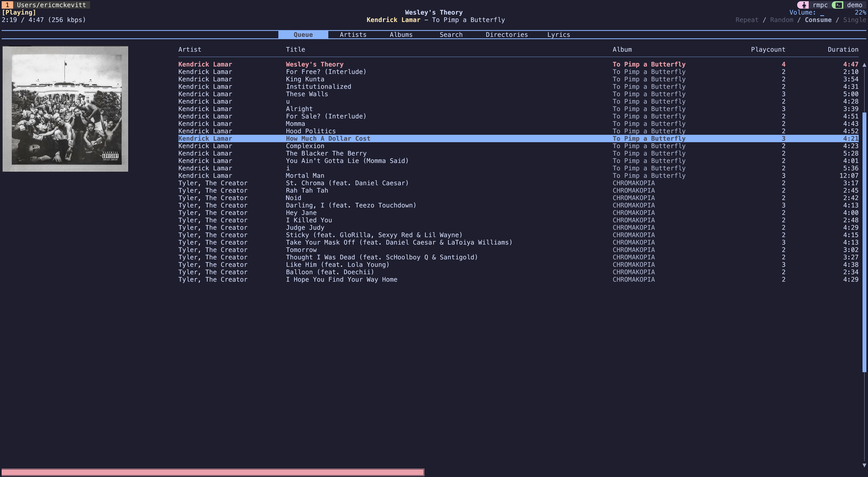Select "St. Chroma (feat. Daniel Caesar)"

[518, 183]
